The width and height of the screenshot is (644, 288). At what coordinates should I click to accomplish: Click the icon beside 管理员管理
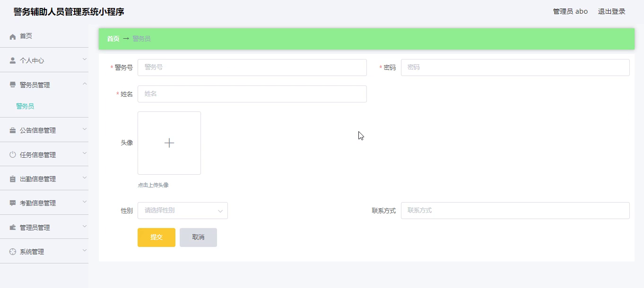coord(13,228)
